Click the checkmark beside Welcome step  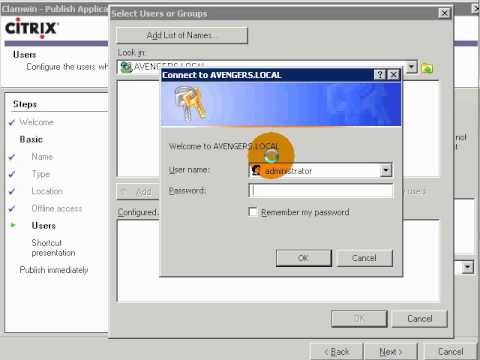12,122
